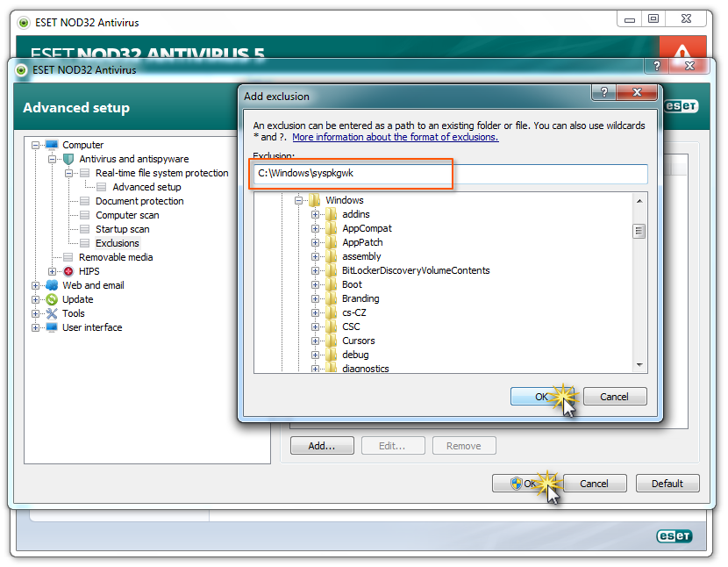This screenshot has width=728, height=567.
Task: Close the Add exclusion dialog
Action: pyautogui.click(x=637, y=92)
